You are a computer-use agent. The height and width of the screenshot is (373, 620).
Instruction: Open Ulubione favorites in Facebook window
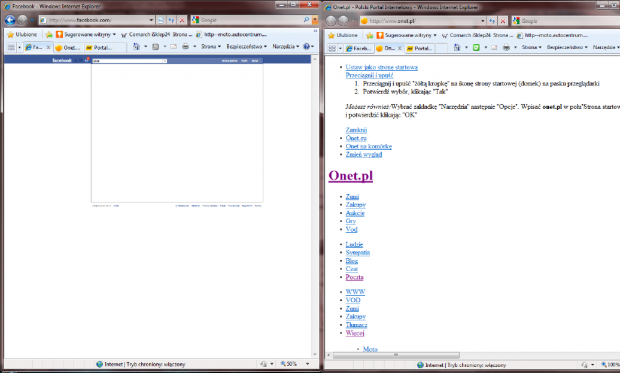tap(22, 34)
